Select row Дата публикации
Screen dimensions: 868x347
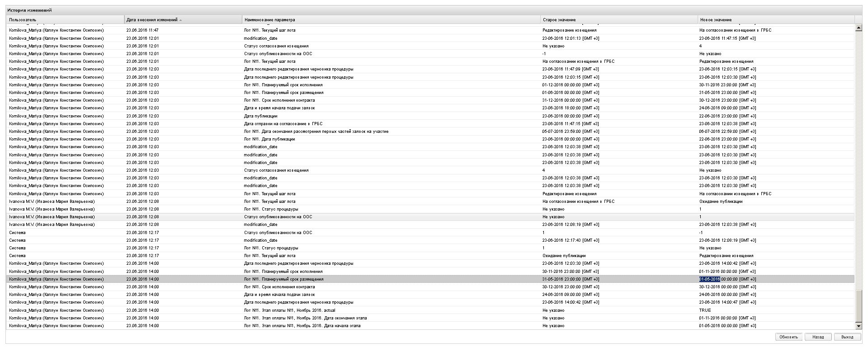click(430, 116)
